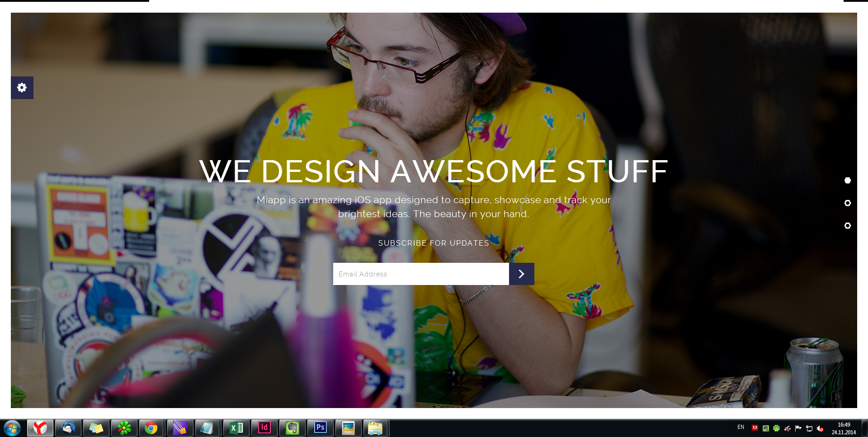Select the third slide navigation dot

[x=848, y=226]
